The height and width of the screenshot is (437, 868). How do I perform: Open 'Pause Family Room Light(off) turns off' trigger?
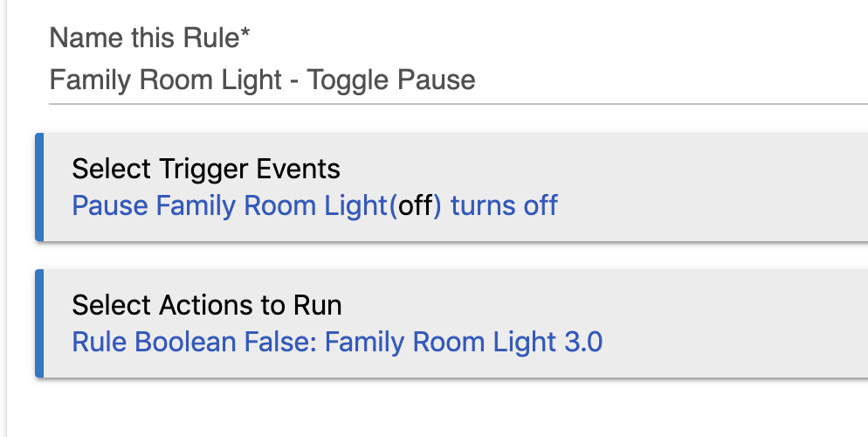[314, 205]
